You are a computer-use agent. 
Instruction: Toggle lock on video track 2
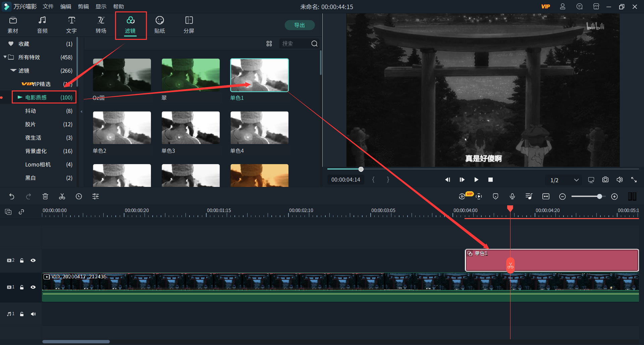22,261
